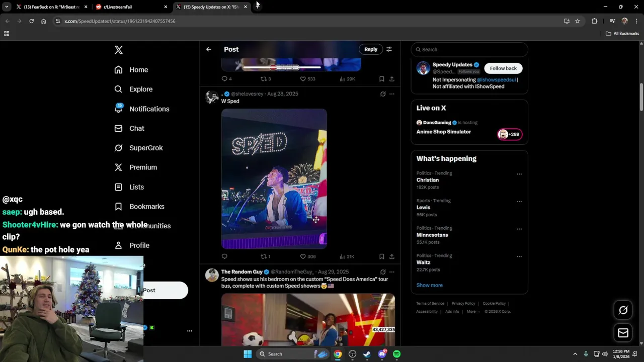The image size is (644, 362).
Task: Open Profile in X sidebar
Action: click(x=132, y=245)
